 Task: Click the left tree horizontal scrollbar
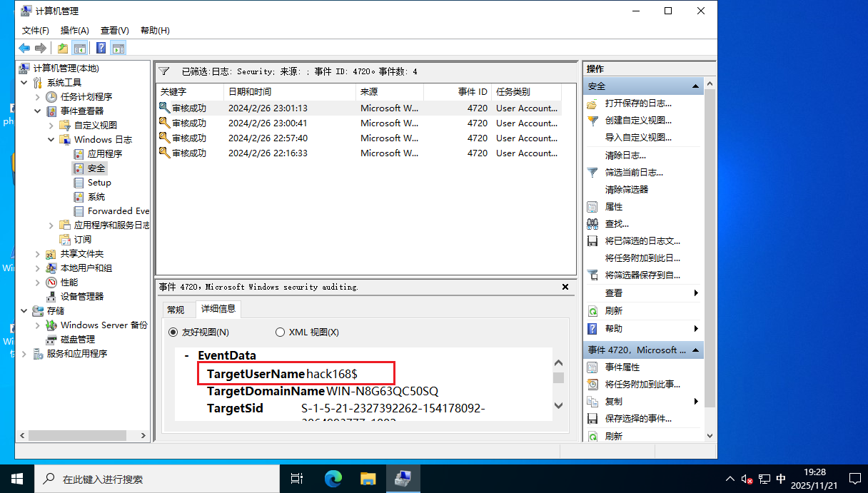77,434
